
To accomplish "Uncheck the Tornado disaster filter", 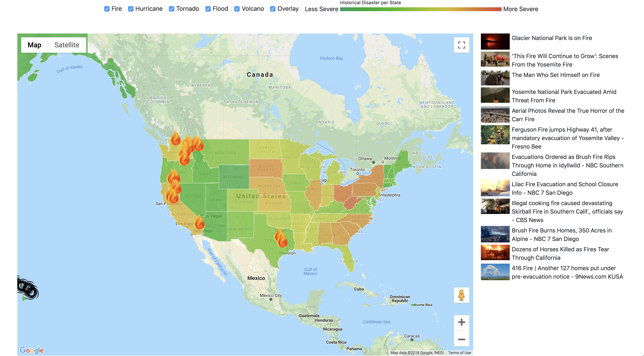I will click(x=172, y=9).
